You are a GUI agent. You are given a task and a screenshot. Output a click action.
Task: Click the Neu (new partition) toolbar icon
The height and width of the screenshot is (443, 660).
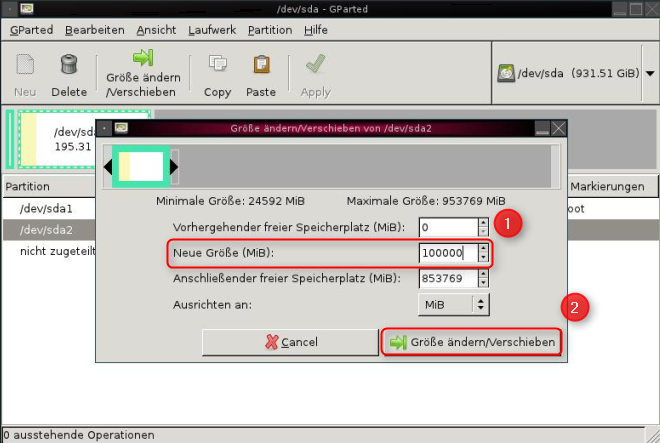coord(25,64)
